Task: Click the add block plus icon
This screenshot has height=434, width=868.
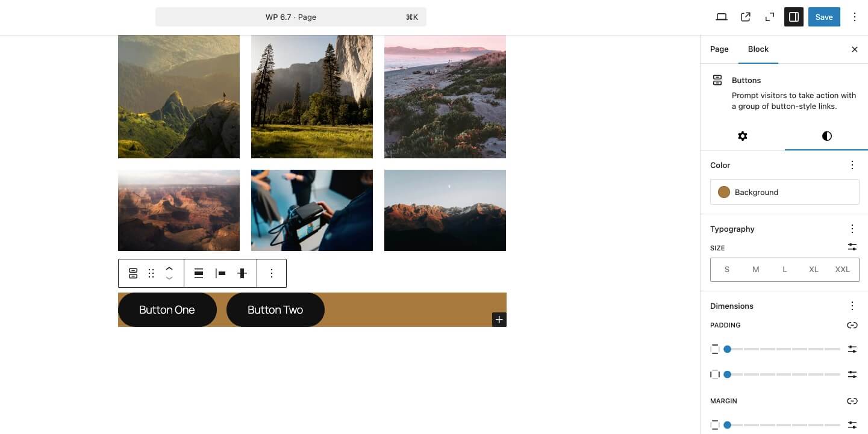Action: (499, 320)
